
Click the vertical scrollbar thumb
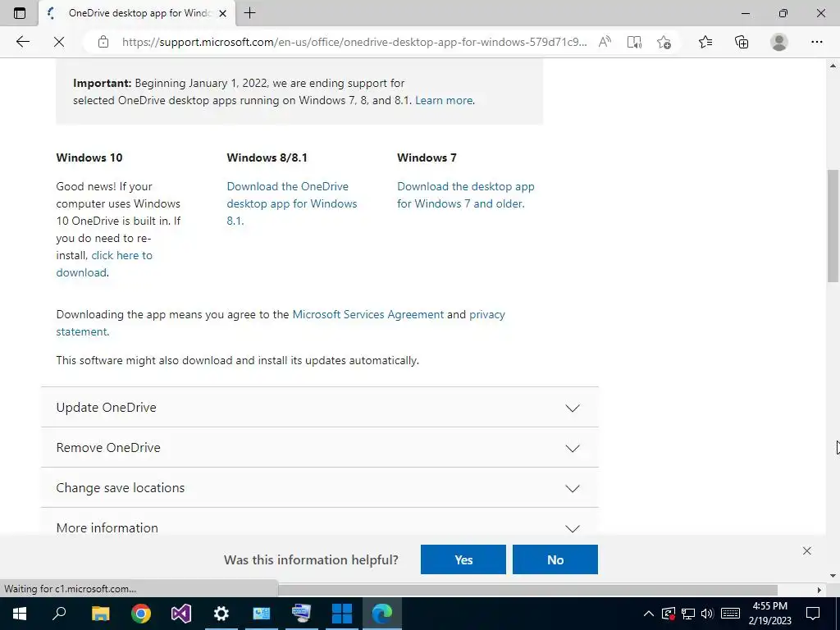point(833,225)
